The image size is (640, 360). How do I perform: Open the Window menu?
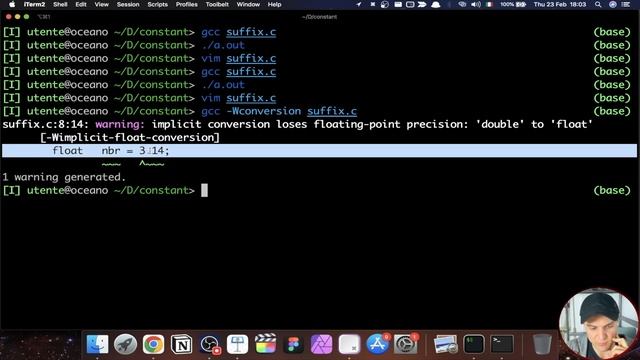click(248, 4)
